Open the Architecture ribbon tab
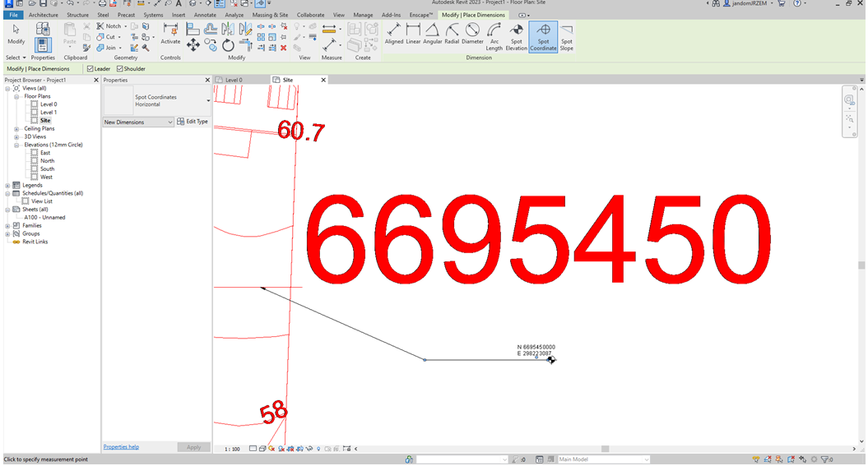The height and width of the screenshot is (466, 868). 43,15
